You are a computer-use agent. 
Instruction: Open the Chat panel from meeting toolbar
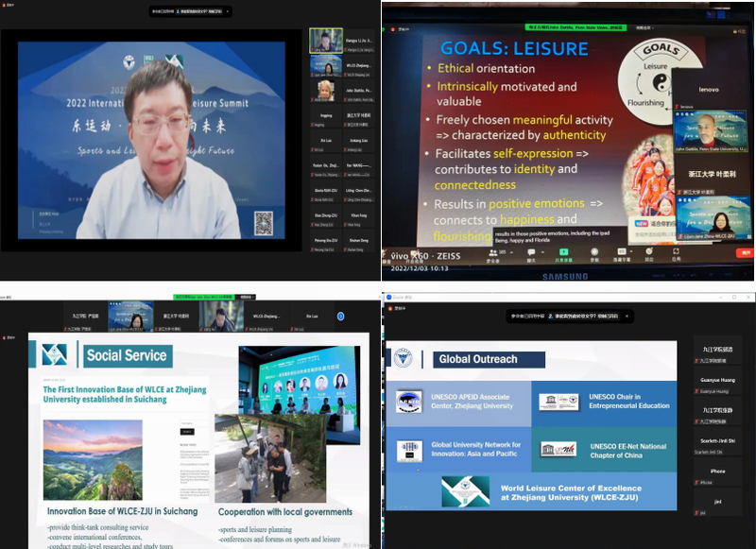pos(532,253)
